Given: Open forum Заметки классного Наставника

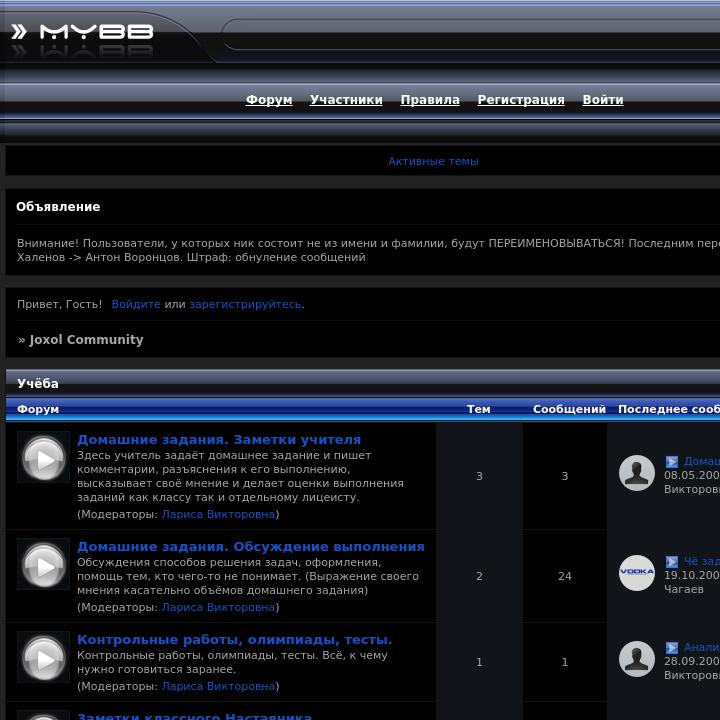Looking at the screenshot, I should coord(195,716).
